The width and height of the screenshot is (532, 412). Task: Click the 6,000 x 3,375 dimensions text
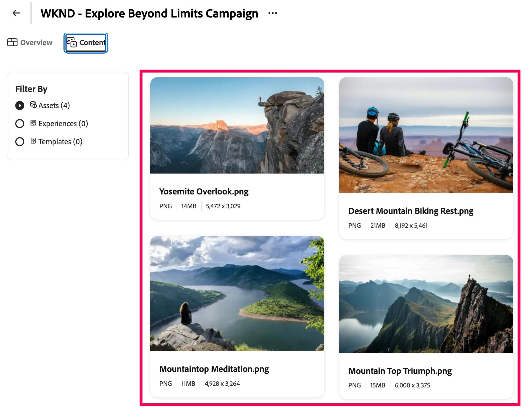point(412,385)
